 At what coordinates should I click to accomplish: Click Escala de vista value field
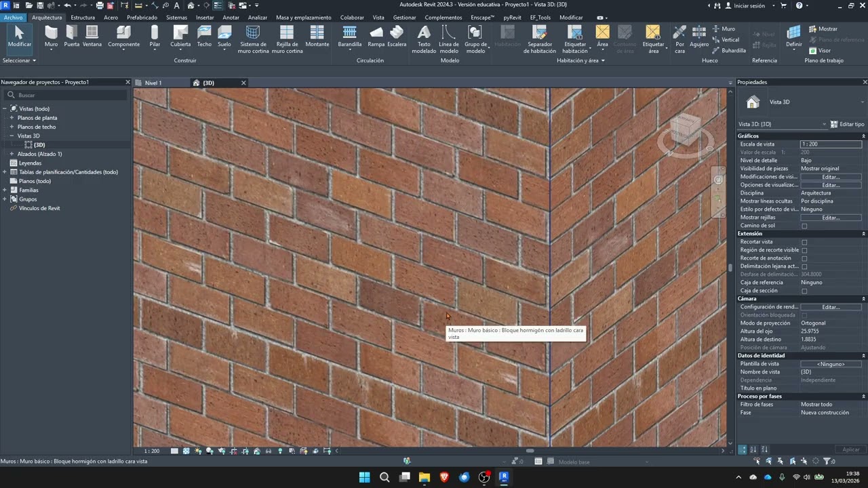831,144
